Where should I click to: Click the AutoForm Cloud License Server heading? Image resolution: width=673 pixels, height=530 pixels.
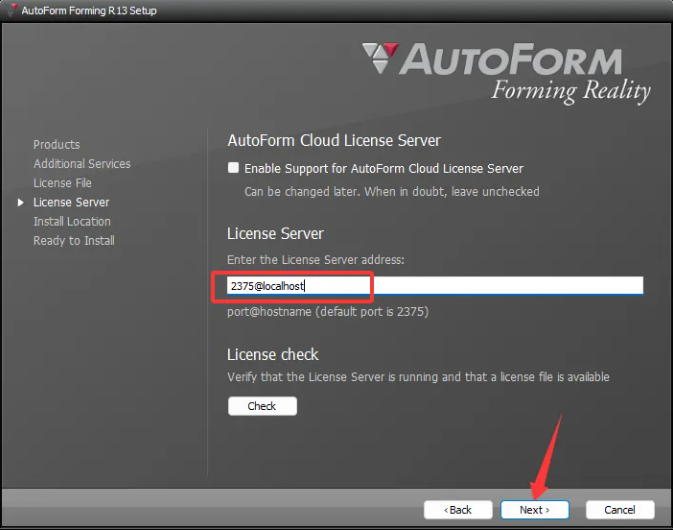coord(334,141)
